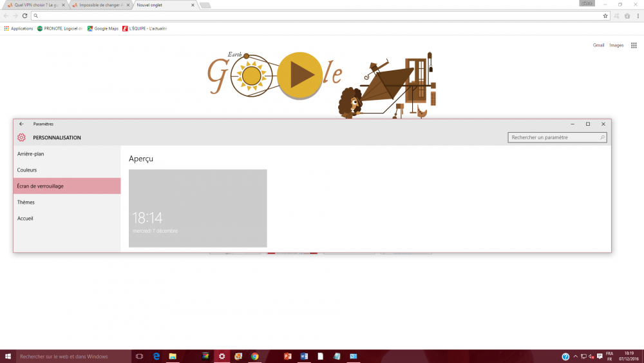
Task: Open Task View on the taskbar
Action: [140, 357]
